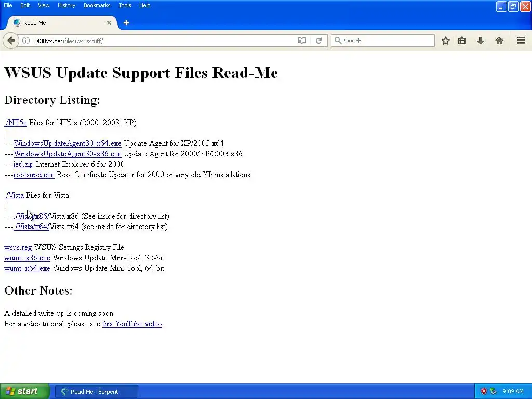
Task: Download rootsupd.exe link
Action: [34, 175]
